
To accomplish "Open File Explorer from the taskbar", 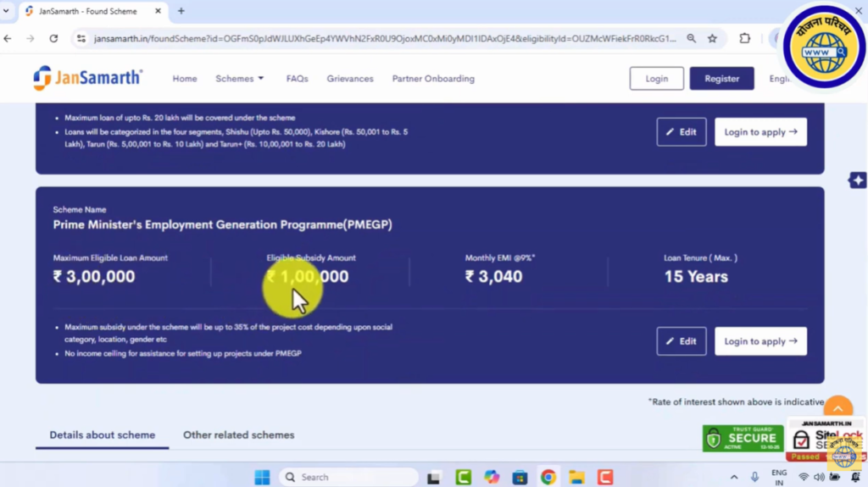I will (576, 477).
